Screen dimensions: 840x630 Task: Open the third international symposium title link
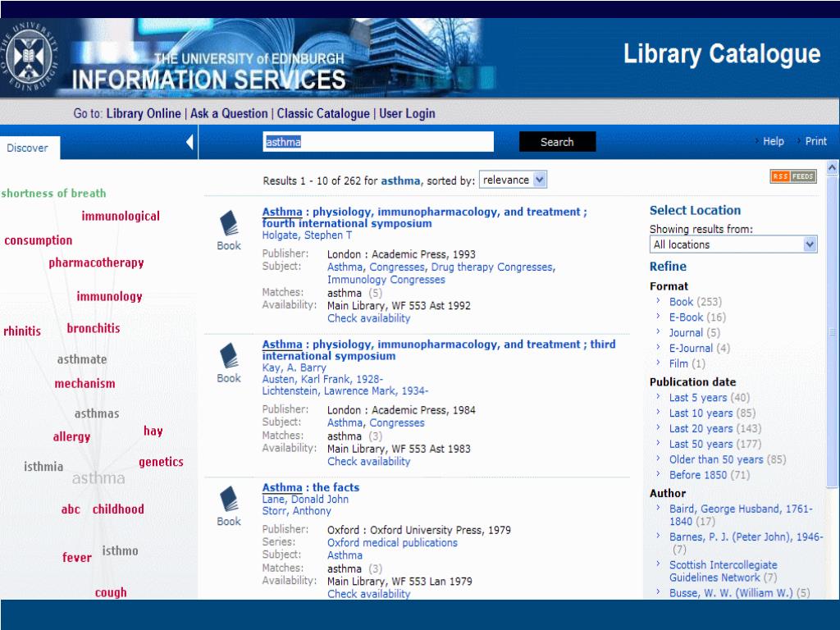coord(439,349)
